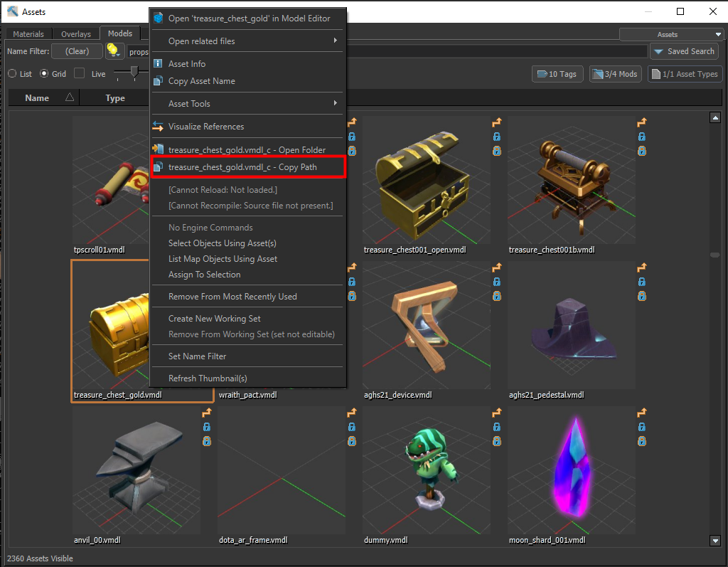The width and height of the screenshot is (728, 567).
Task: Click scroll up arrow of asset grid
Action: (x=715, y=117)
